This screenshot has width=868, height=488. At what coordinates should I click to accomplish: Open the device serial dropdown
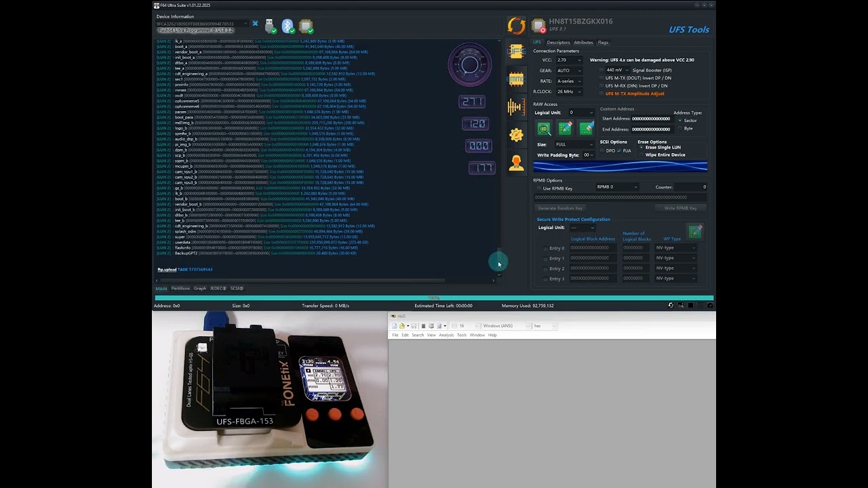click(201, 24)
